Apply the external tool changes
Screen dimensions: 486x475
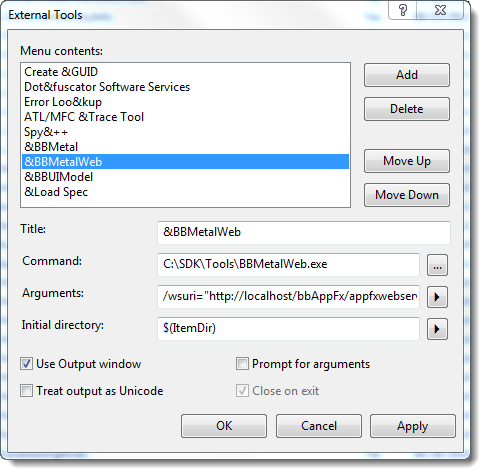[413, 426]
